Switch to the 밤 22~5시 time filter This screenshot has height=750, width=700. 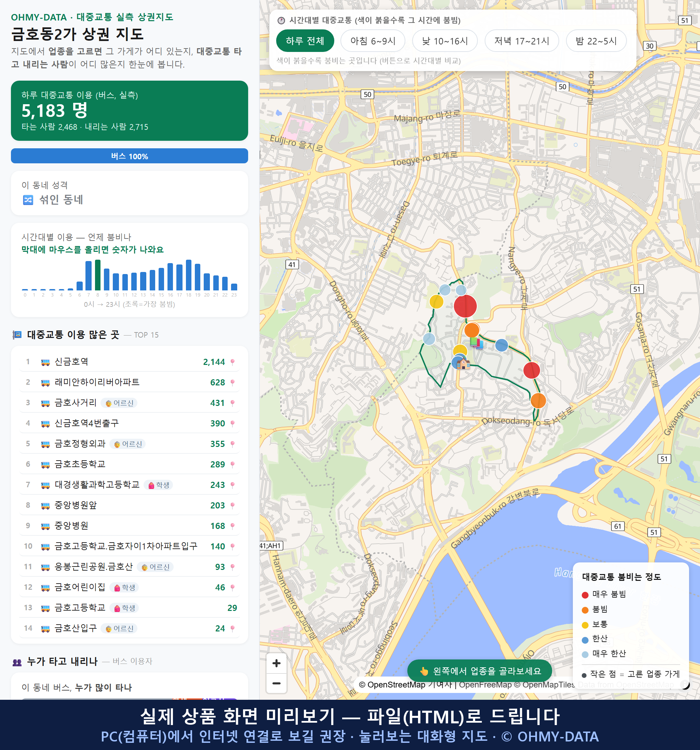pyautogui.click(x=596, y=41)
